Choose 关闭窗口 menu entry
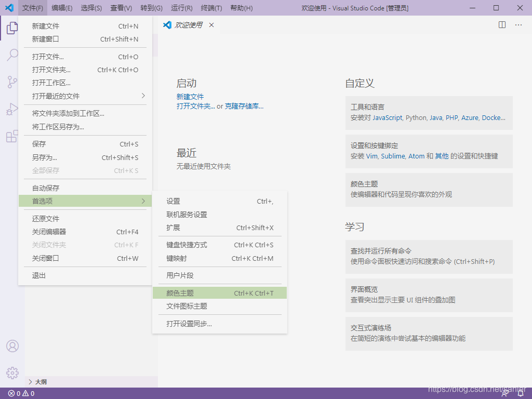Image resolution: width=532 pixels, height=399 pixels. click(85, 258)
